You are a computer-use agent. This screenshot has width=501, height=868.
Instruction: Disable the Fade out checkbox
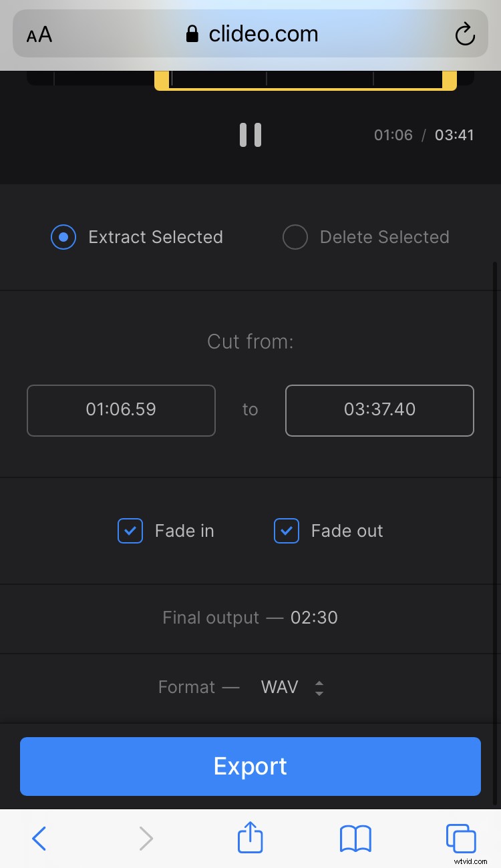point(286,531)
